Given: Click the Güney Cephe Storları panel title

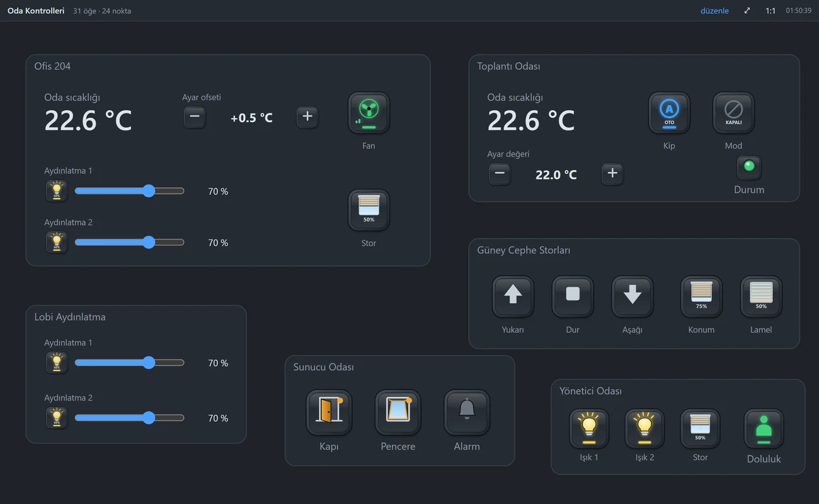Looking at the screenshot, I should (524, 250).
